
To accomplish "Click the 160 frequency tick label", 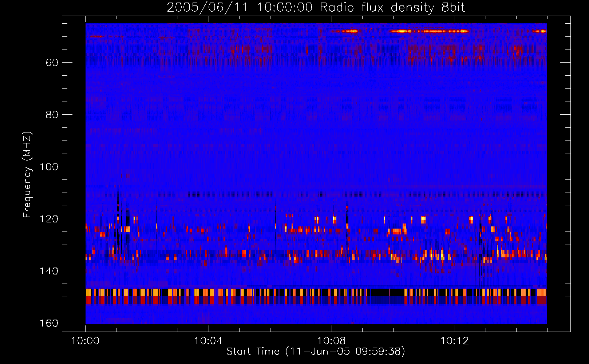I will tap(48, 323).
